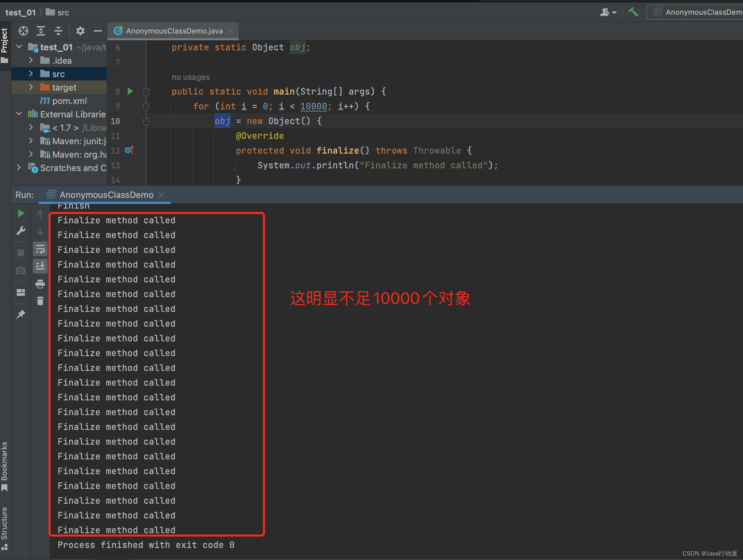The image size is (743, 560).
Task: Expand Scratches and Consoles node
Action: [19, 167]
